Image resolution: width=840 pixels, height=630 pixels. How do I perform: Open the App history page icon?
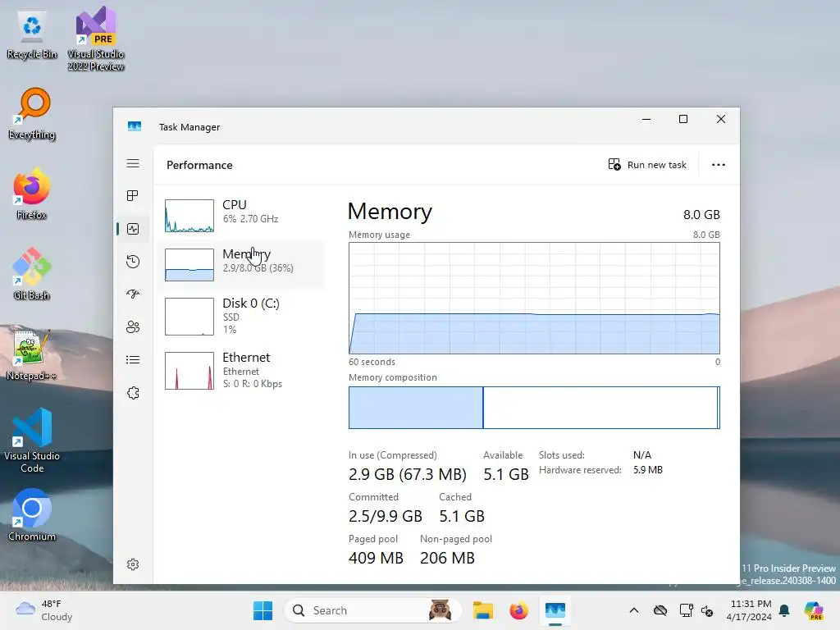point(133,262)
